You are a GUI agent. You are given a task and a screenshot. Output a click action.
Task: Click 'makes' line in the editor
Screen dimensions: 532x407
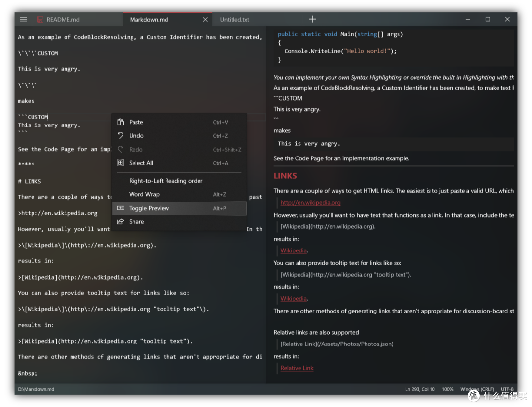[x=26, y=101]
